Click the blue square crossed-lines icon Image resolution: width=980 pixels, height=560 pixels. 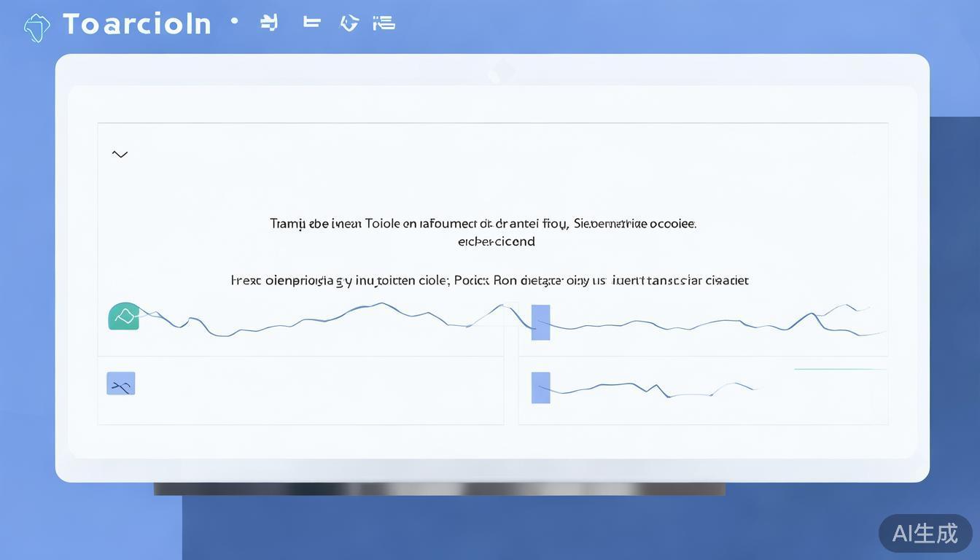(121, 384)
